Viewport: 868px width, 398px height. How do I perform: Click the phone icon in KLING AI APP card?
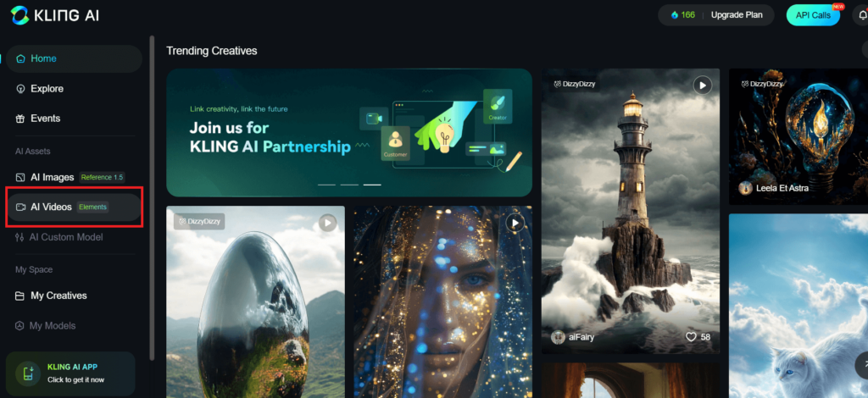28,373
